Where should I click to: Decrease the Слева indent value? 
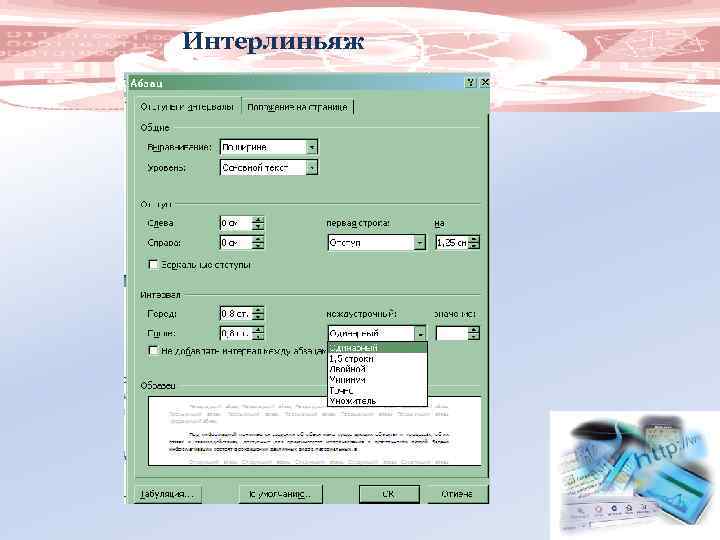(258, 227)
